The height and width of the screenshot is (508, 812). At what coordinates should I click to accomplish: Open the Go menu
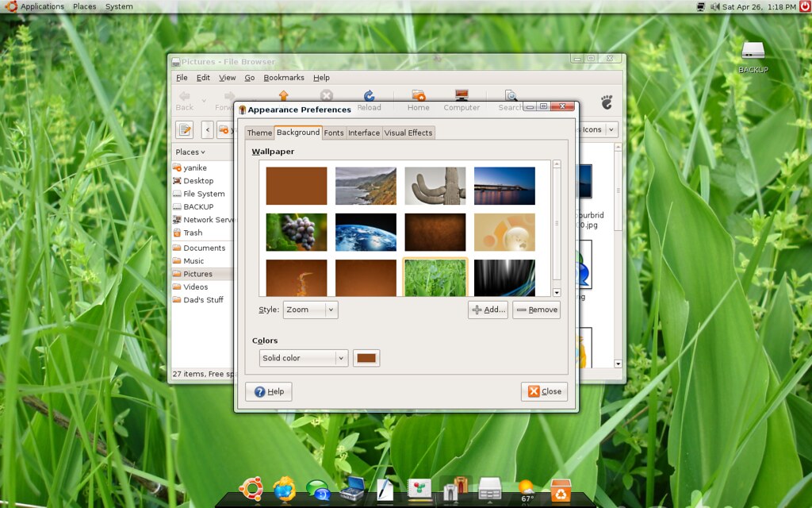pos(250,78)
